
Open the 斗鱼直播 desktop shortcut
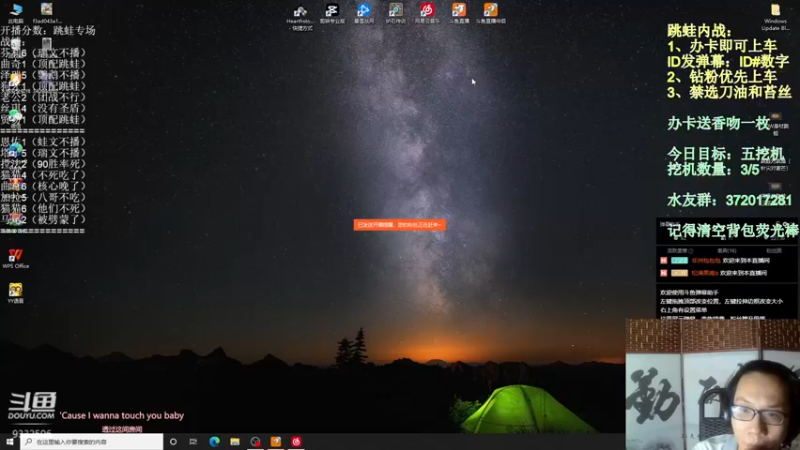[459, 14]
